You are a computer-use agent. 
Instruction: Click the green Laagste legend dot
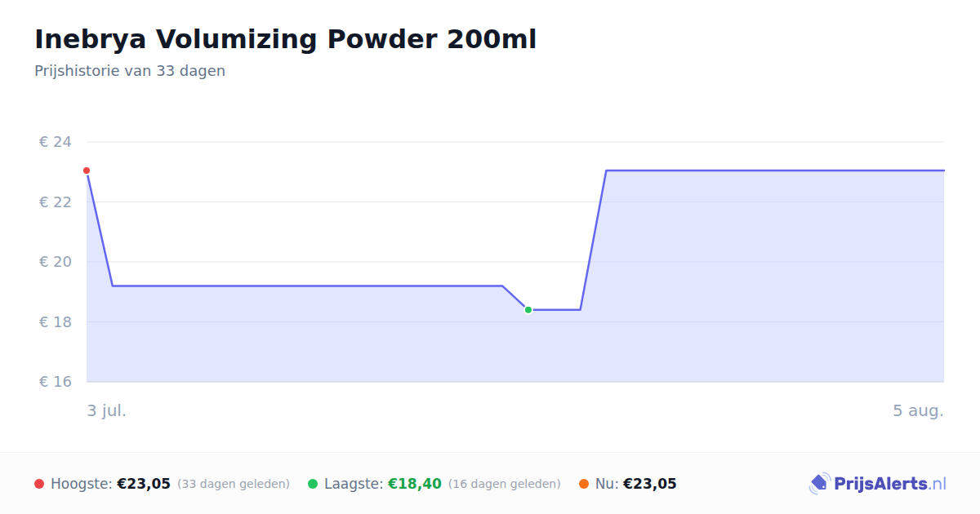(313, 484)
